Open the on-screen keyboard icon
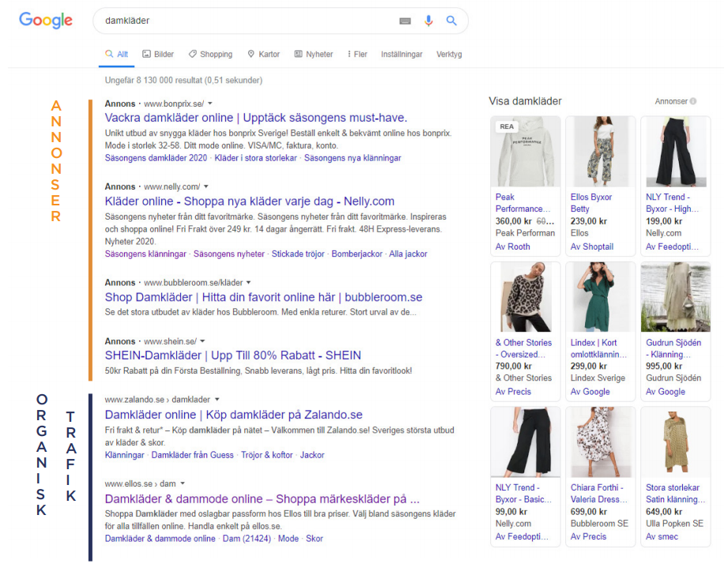Viewport: 728px width, 579px height. (x=405, y=21)
